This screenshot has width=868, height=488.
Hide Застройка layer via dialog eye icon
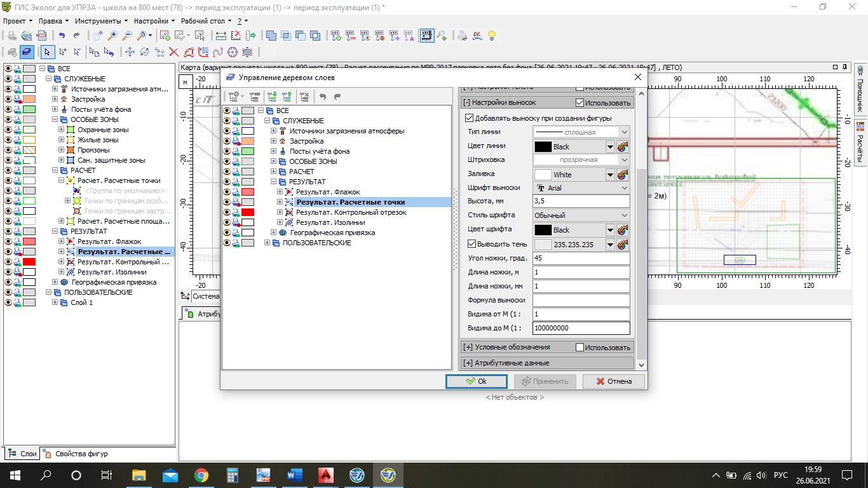226,141
